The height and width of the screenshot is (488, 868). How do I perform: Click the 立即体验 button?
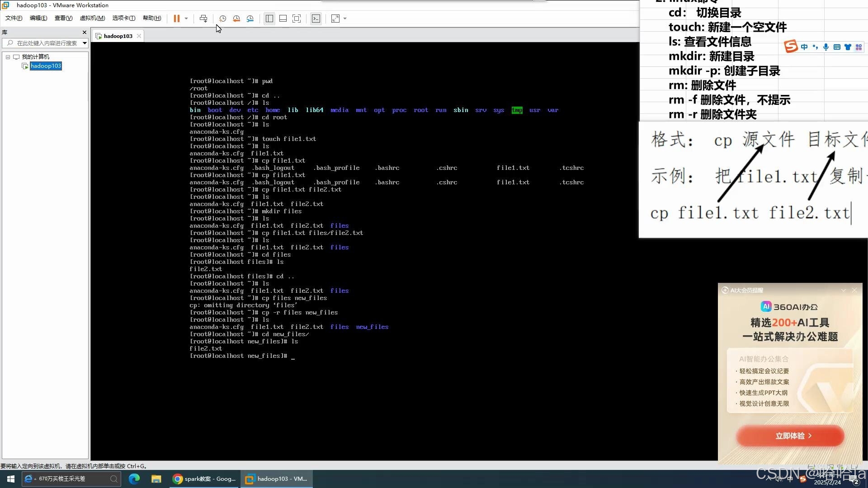coord(790,436)
